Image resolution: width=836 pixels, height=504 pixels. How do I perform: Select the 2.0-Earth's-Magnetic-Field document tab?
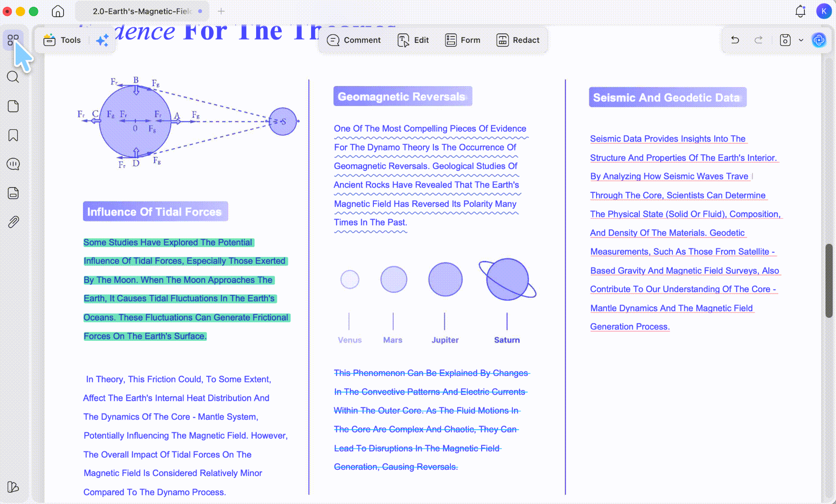pos(142,11)
